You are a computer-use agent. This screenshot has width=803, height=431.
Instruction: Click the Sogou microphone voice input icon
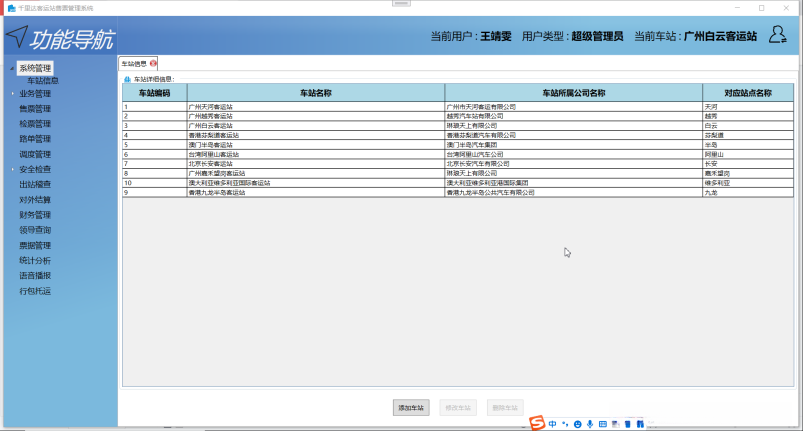[590, 424]
